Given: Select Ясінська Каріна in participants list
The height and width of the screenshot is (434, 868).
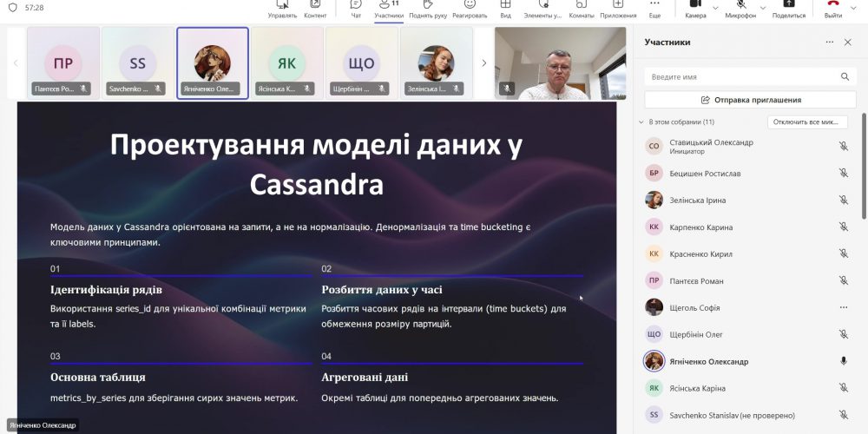Looking at the screenshot, I should click(746, 388).
